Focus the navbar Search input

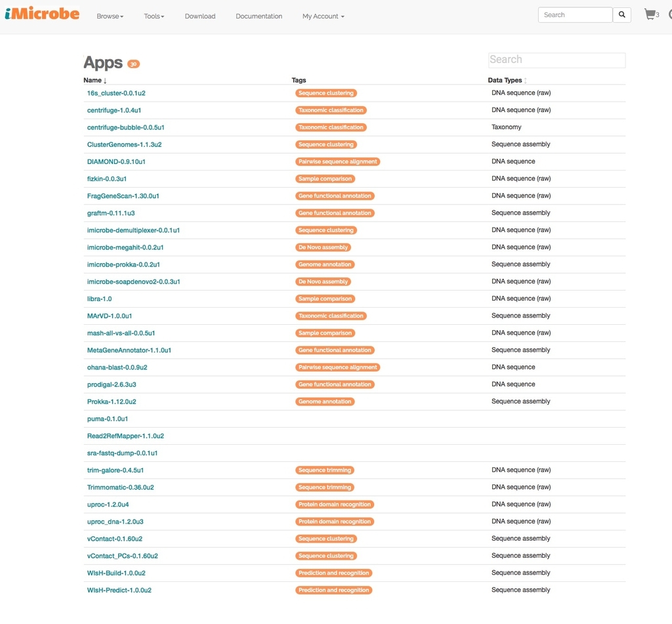(575, 14)
